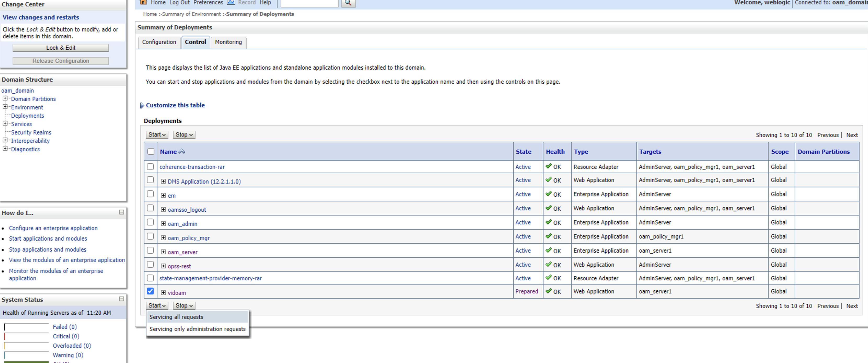The width and height of the screenshot is (868, 363).
Task: Uncheck the vidoam deployment checkbox
Action: (x=150, y=291)
